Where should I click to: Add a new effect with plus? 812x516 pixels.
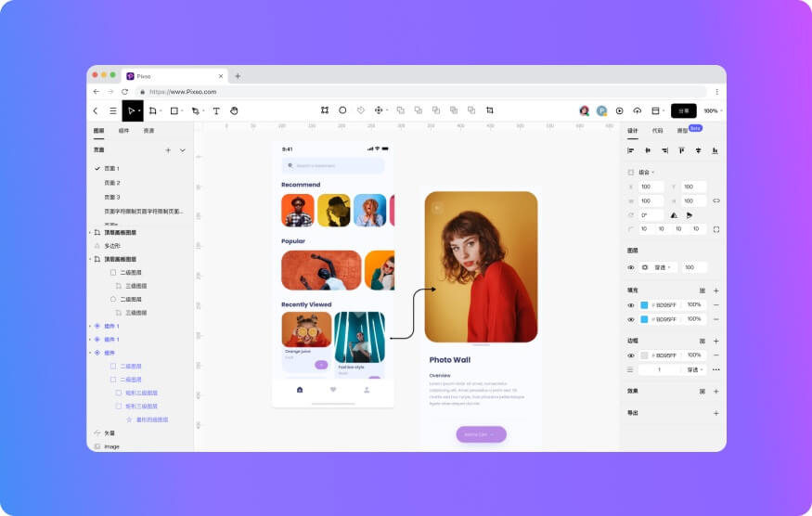click(x=716, y=392)
